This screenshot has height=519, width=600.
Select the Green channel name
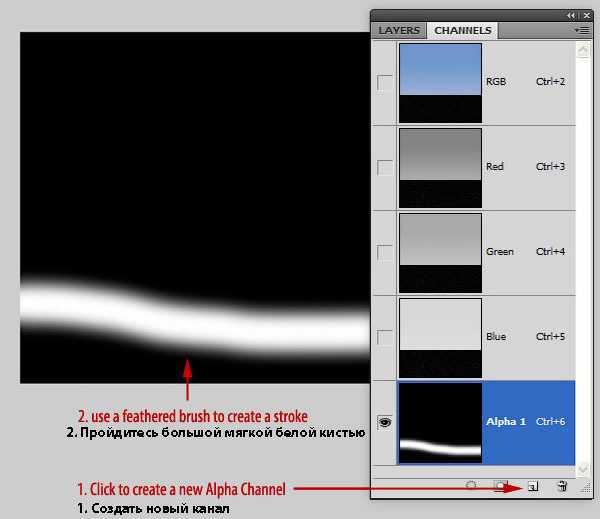click(500, 251)
